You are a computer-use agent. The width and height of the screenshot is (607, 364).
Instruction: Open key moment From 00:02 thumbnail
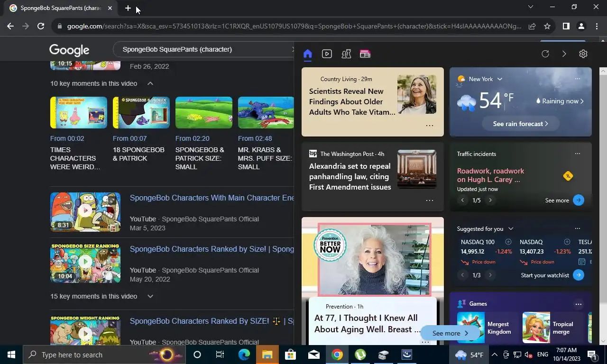click(79, 113)
